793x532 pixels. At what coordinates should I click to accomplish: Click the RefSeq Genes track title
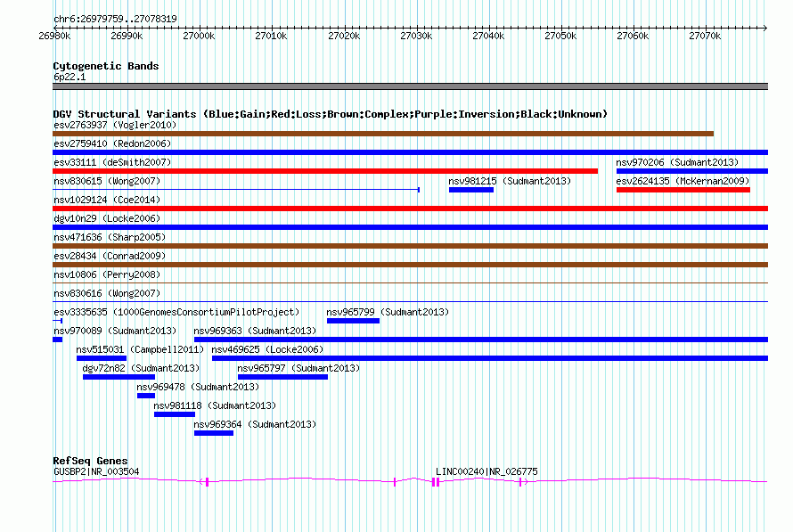[91, 461]
